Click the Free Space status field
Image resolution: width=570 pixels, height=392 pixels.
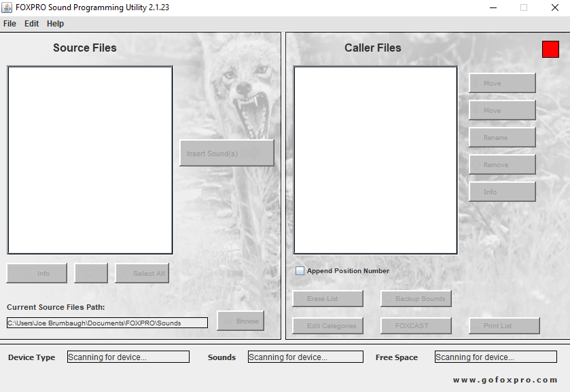[x=496, y=357]
